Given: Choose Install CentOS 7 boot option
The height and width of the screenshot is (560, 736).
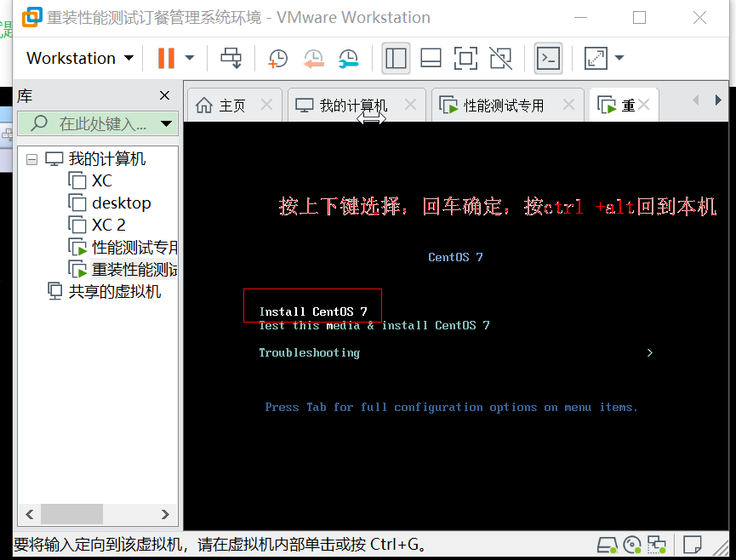Looking at the screenshot, I should point(313,311).
